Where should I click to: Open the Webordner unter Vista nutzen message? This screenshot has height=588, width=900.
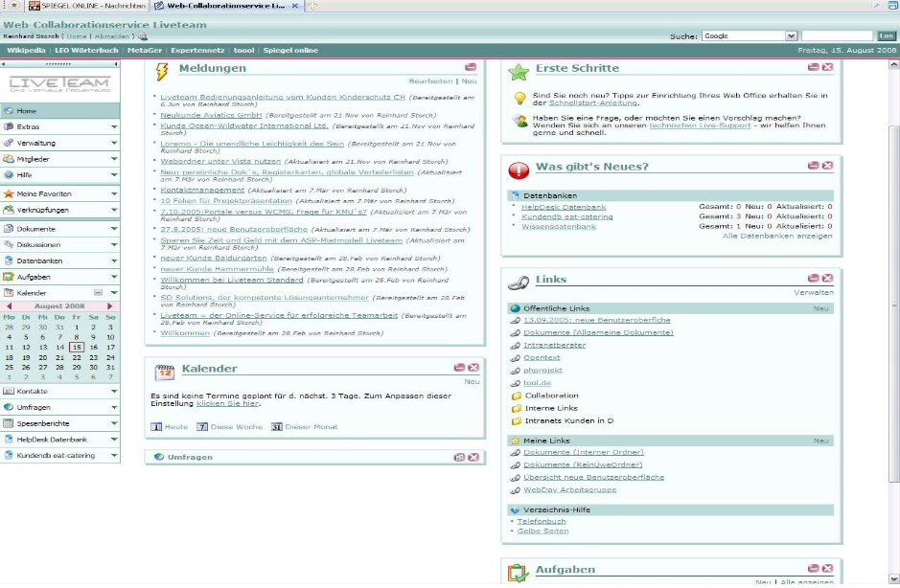[220, 161]
